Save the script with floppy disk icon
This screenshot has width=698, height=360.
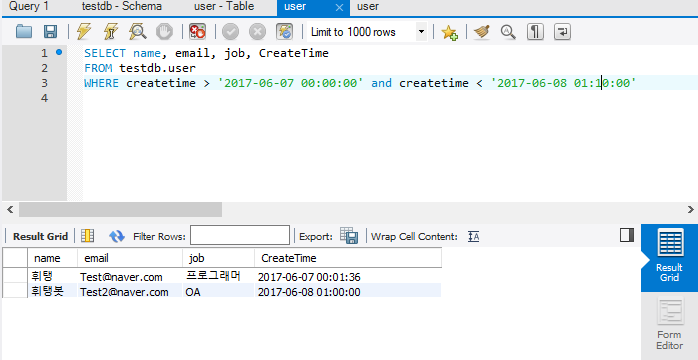tap(50, 32)
